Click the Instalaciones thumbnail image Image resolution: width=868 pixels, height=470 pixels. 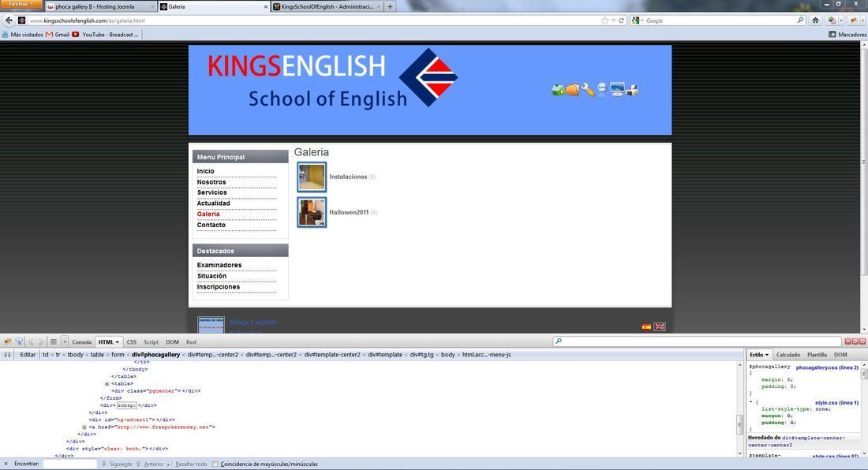(x=312, y=177)
